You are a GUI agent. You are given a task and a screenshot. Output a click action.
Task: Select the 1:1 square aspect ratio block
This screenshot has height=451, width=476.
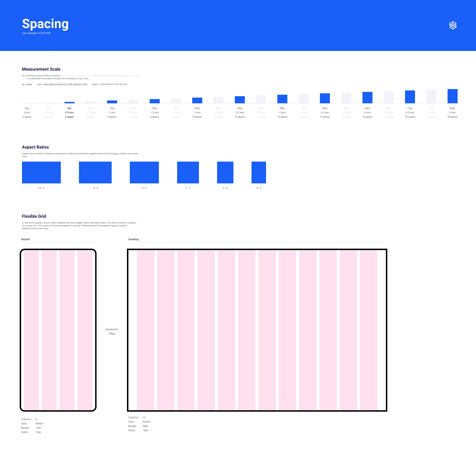click(188, 172)
